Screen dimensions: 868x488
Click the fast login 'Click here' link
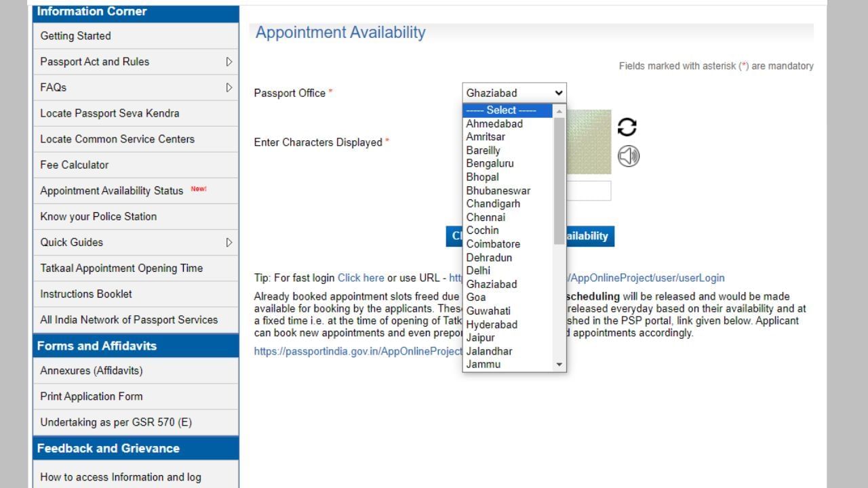(x=361, y=278)
